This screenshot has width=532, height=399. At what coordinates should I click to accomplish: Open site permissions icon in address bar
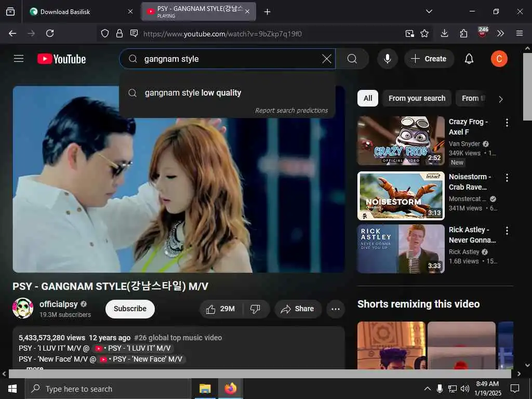tap(134, 33)
